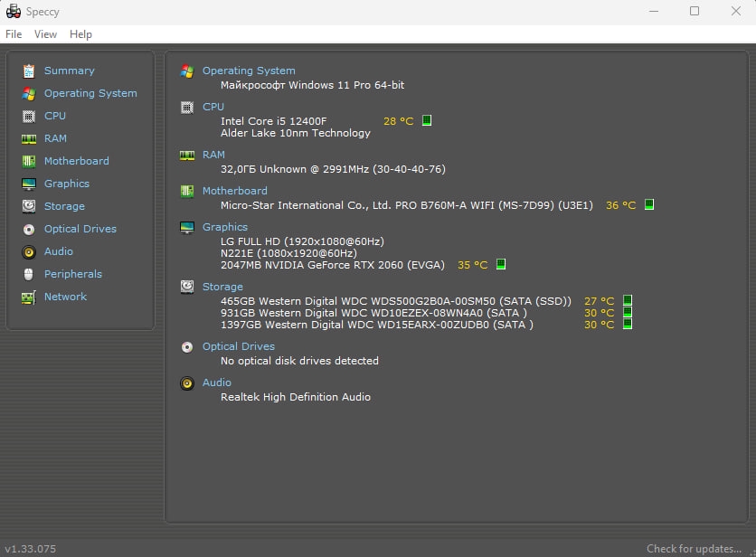756x557 pixels.
Task: Click the RAM heading link in the summary
Action: [x=213, y=155]
